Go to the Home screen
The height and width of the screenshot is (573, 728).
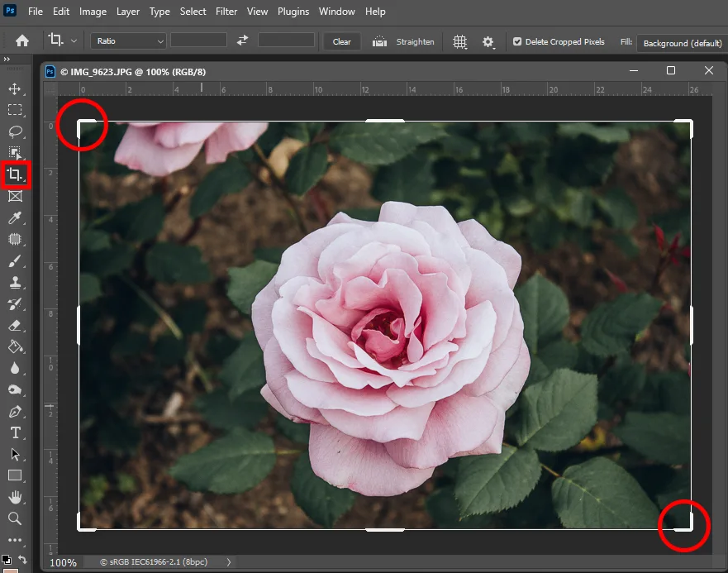[x=21, y=41]
